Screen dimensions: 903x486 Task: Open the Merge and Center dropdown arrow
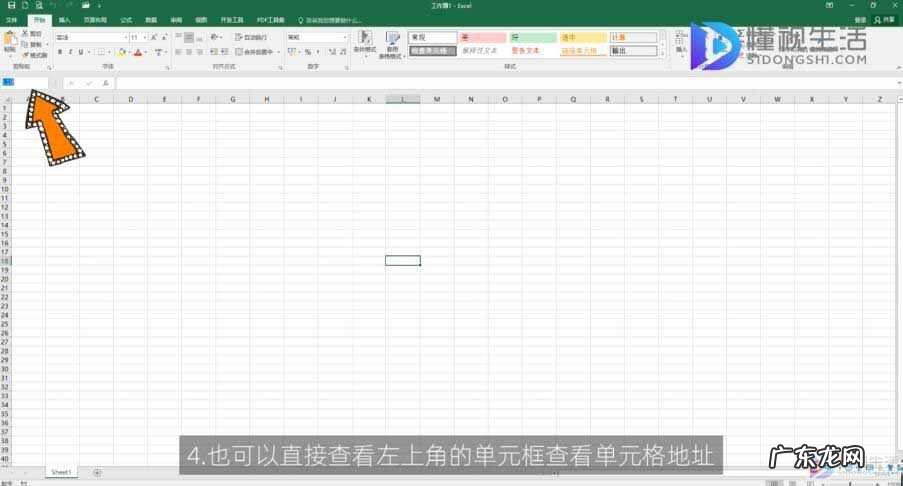pyautogui.click(x=278, y=52)
